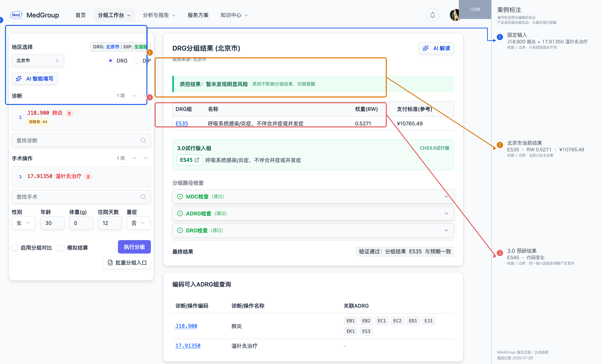This screenshot has width=601, height=364.
Task: Click the 排除表: 84 tag
Action: point(38,122)
